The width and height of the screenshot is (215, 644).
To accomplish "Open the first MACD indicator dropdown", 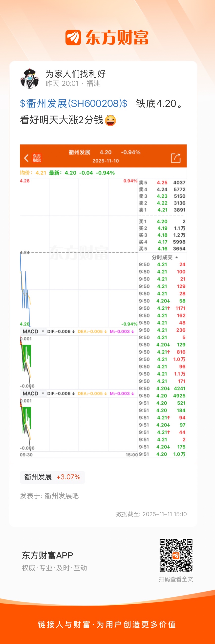I will pos(33,331).
